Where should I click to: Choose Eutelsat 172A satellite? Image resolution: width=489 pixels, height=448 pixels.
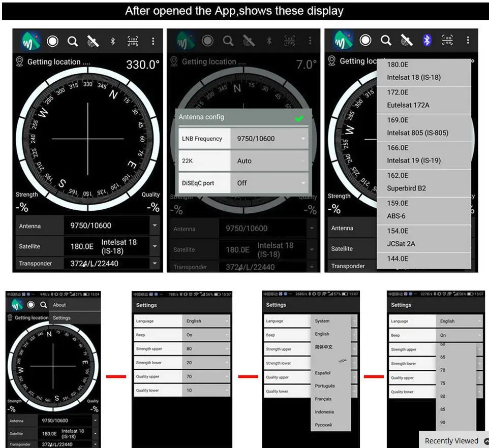pos(423,99)
